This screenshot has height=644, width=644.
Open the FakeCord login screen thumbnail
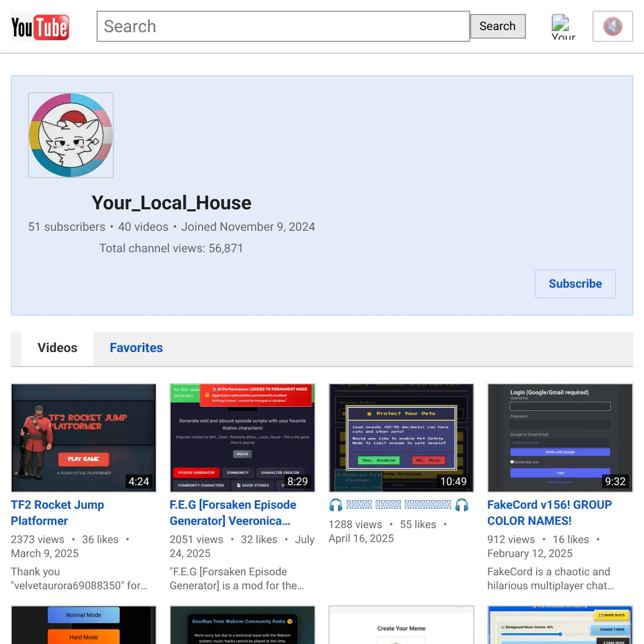[560, 437]
